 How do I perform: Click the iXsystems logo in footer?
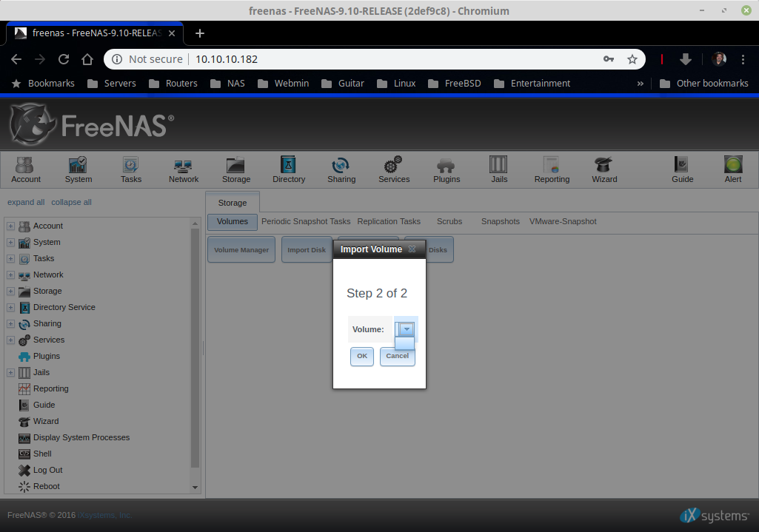[715, 516]
